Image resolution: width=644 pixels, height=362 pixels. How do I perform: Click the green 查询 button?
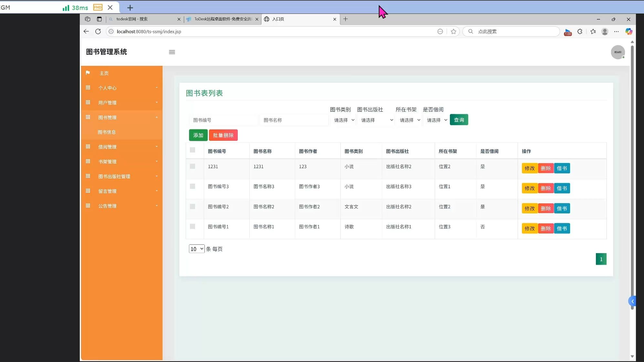[x=459, y=120]
